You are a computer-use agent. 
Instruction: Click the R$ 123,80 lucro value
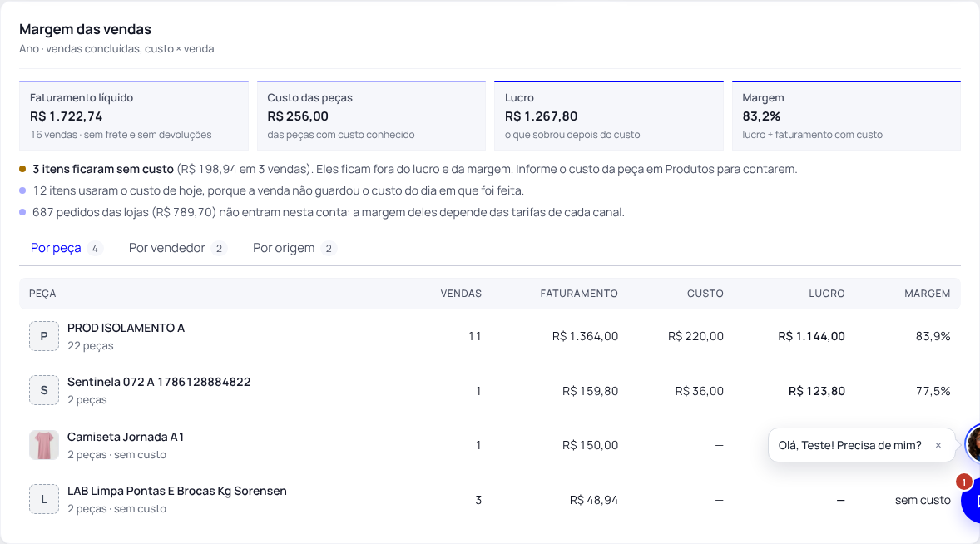pos(817,391)
